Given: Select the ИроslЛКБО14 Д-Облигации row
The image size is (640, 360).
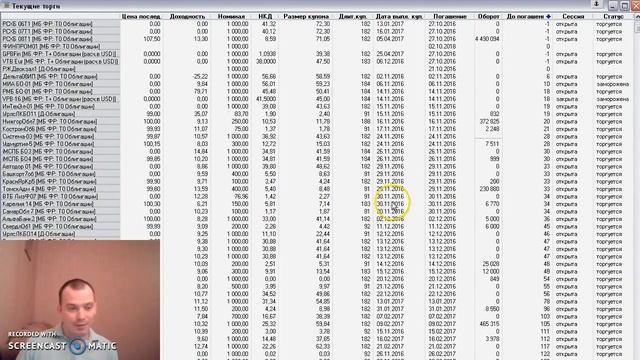Looking at the screenshot, I should [x=60, y=234].
